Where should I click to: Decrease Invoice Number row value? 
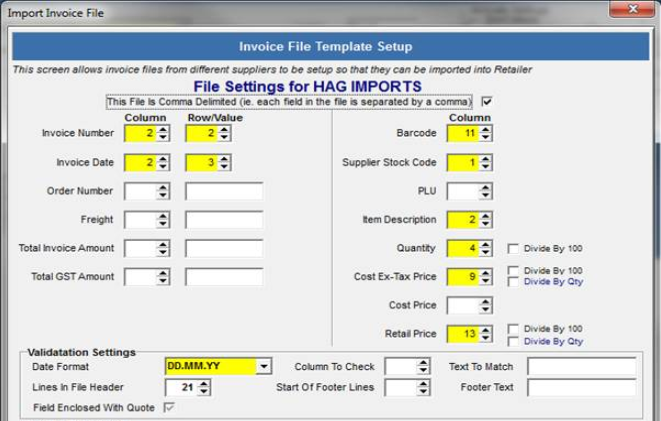pos(224,137)
